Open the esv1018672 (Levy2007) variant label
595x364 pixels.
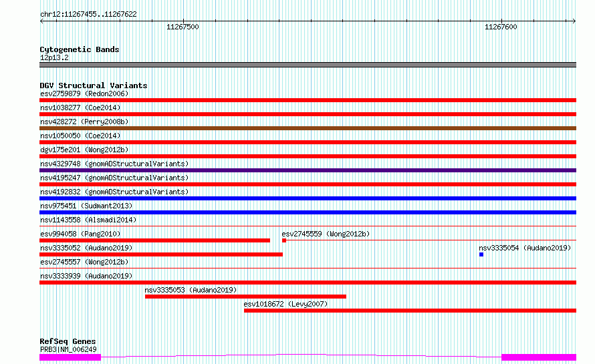pos(285,304)
